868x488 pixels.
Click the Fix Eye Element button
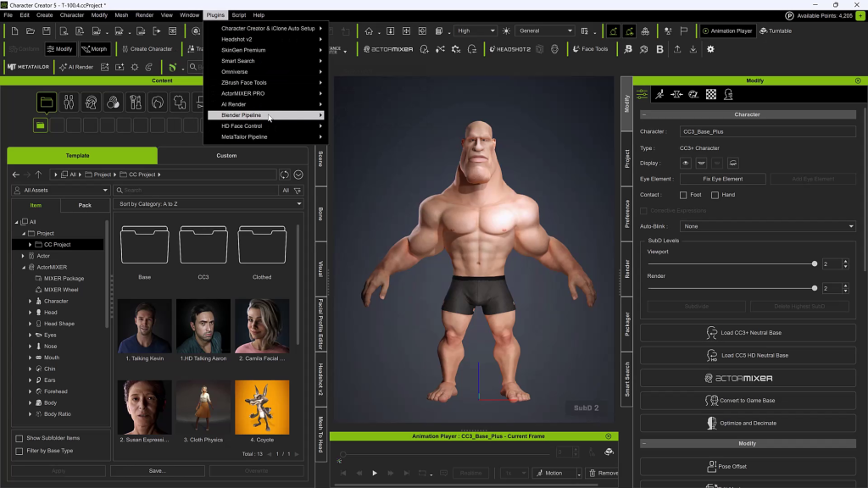click(x=722, y=179)
